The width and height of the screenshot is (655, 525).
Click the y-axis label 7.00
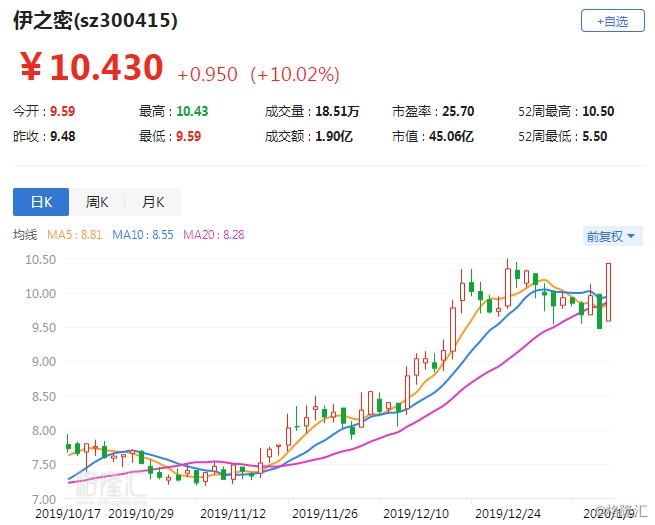click(44, 499)
